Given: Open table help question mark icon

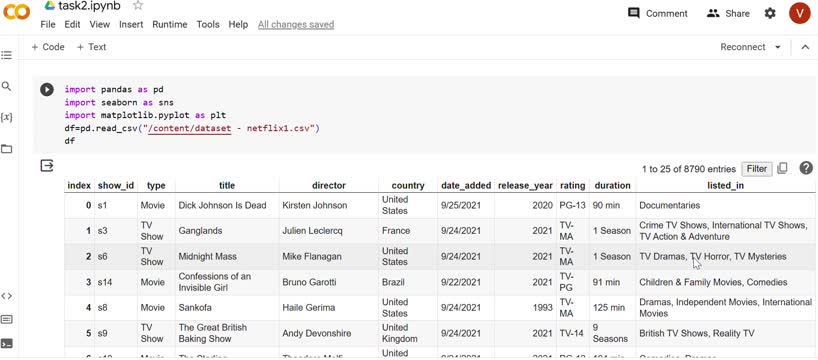Looking at the screenshot, I should [806, 168].
